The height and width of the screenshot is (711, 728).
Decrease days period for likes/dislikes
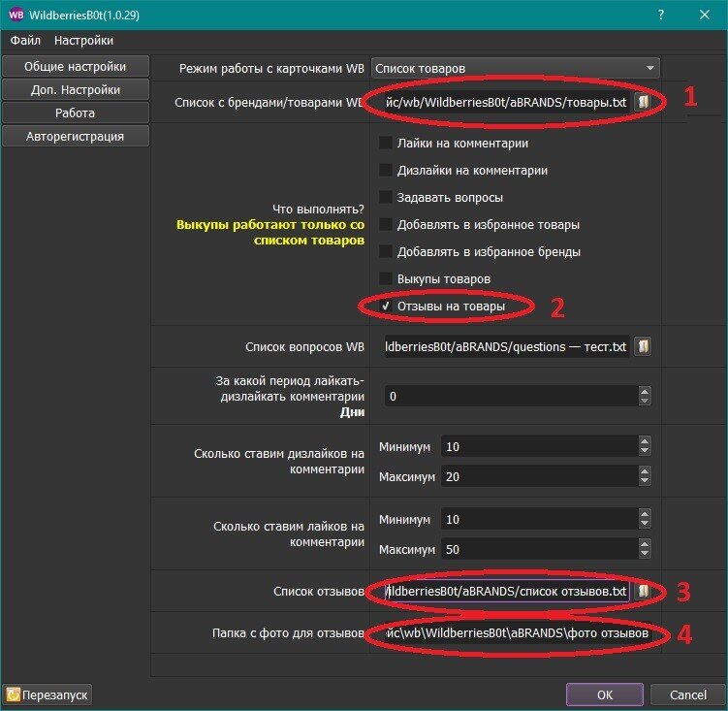click(x=645, y=401)
